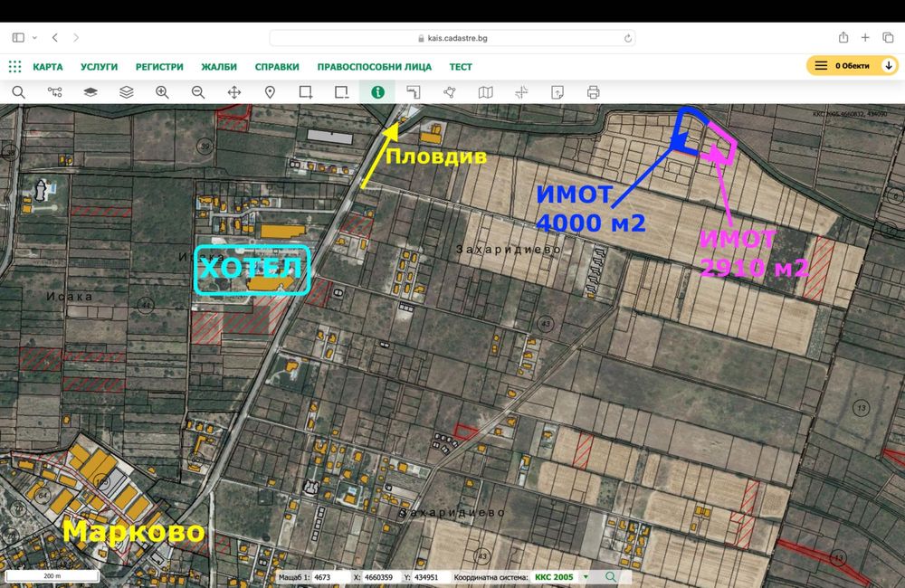
Task: Toggle the rectangle add-selection tool
Action: point(306,92)
